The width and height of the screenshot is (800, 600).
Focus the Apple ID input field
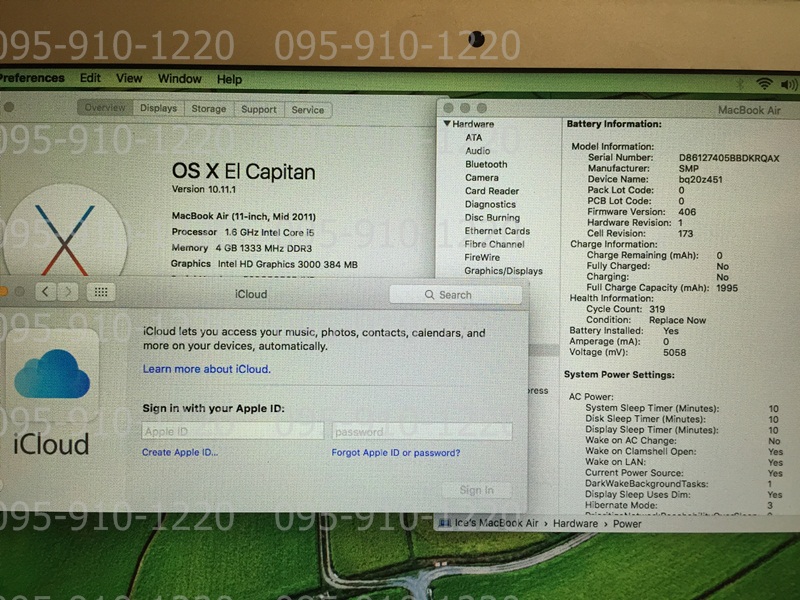tap(233, 431)
